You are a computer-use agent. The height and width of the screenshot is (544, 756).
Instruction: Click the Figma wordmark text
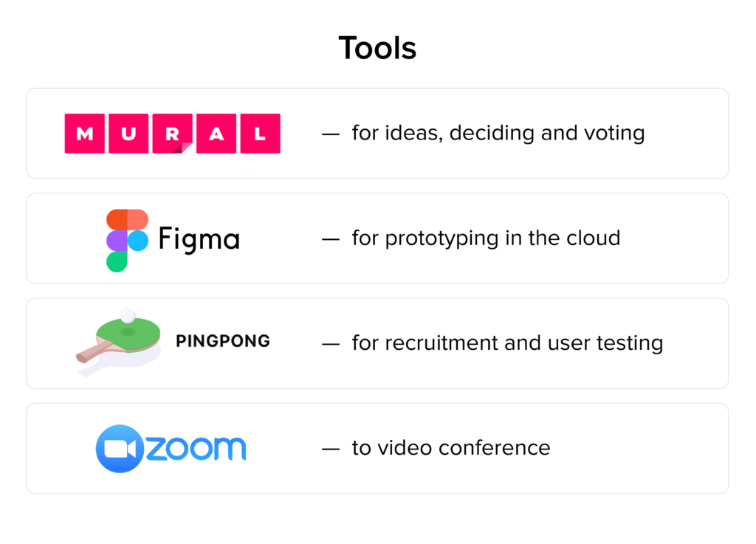(199, 240)
